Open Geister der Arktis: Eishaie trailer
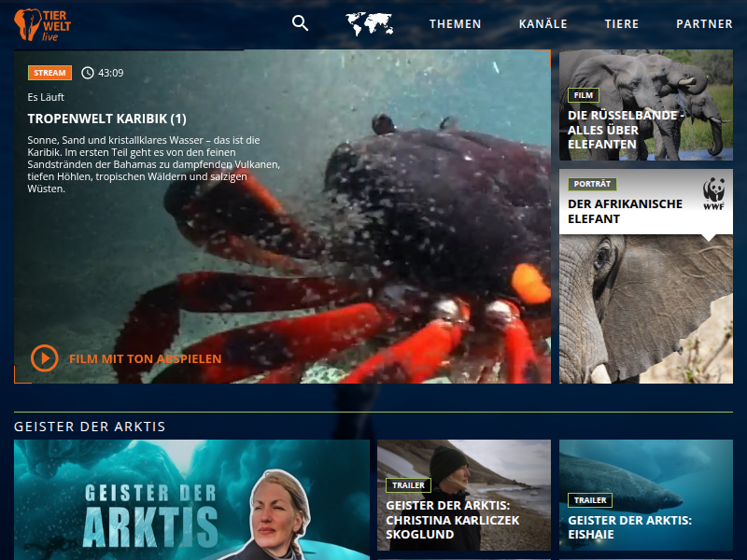Screen dimensions: 747x560 click(645, 495)
